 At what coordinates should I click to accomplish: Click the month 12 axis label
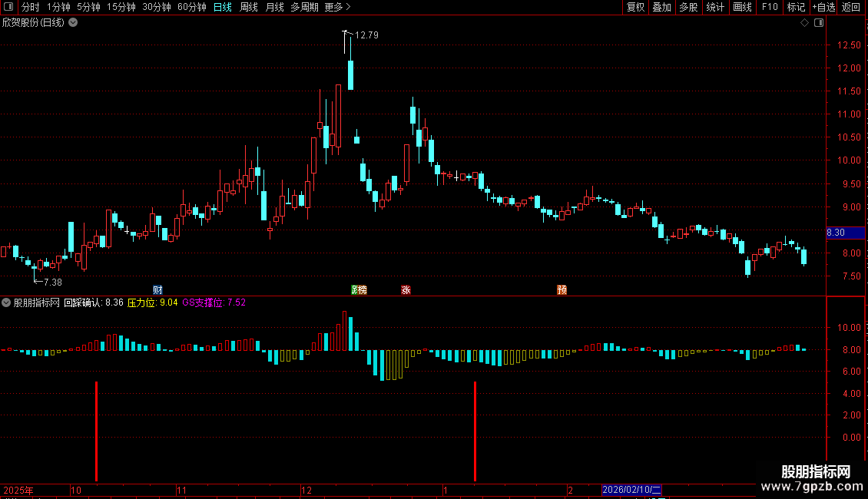(x=306, y=490)
